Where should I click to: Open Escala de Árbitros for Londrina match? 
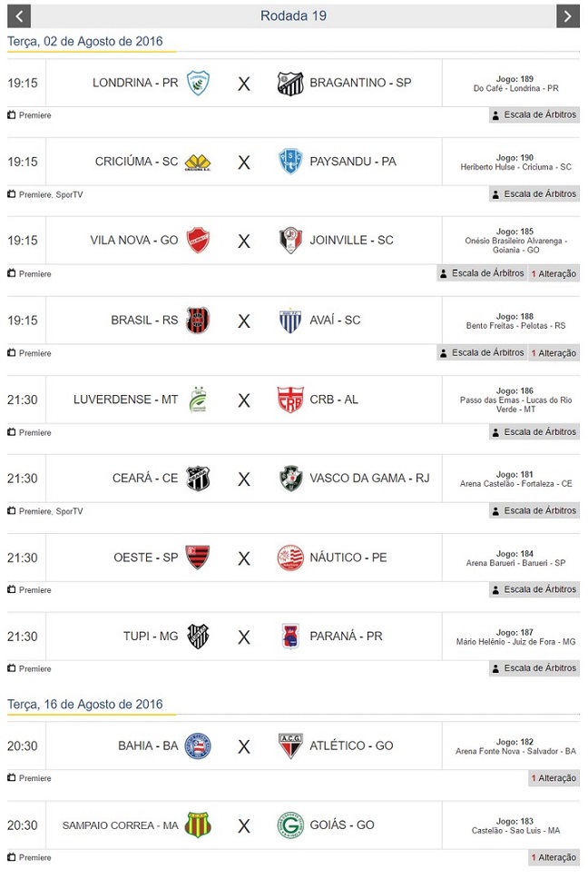(x=534, y=115)
